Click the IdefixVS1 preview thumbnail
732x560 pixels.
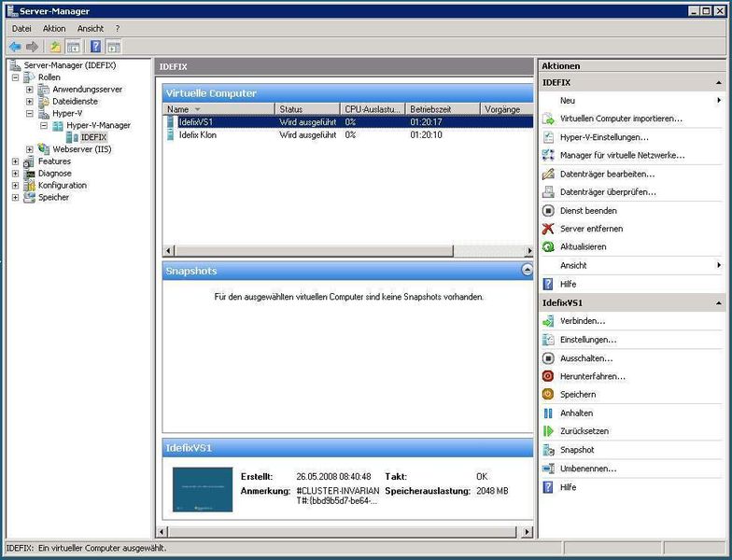tap(203, 489)
